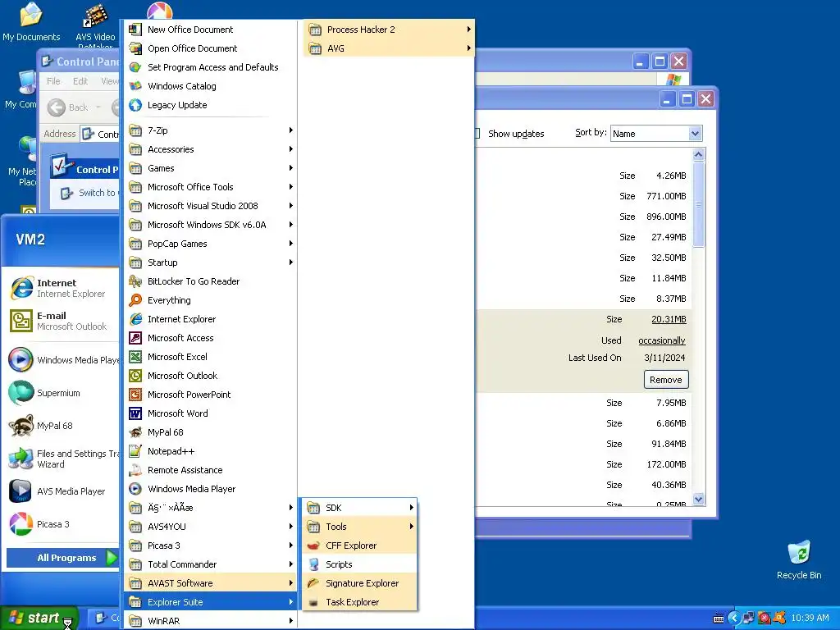This screenshot has height=630, width=840.
Task: Open Microsoft PowerPoint icon
Action: (135, 395)
